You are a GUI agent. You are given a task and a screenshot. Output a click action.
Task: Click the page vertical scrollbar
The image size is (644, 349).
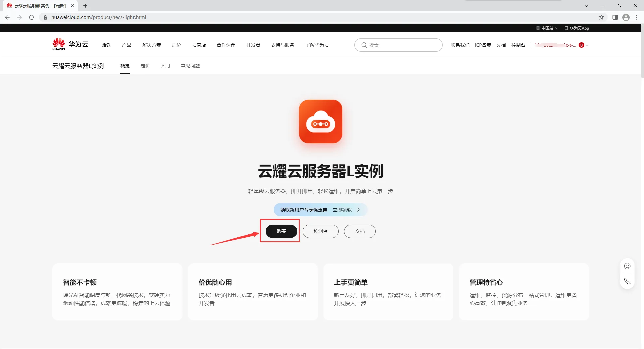[x=642, y=50]
